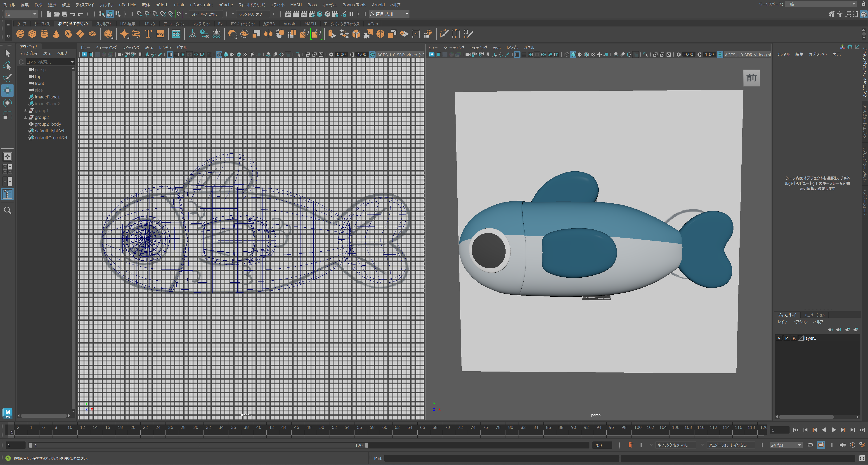Open the Fx menu set dropdown
Screen dimensions: 868x465
(x=21, y=14)
